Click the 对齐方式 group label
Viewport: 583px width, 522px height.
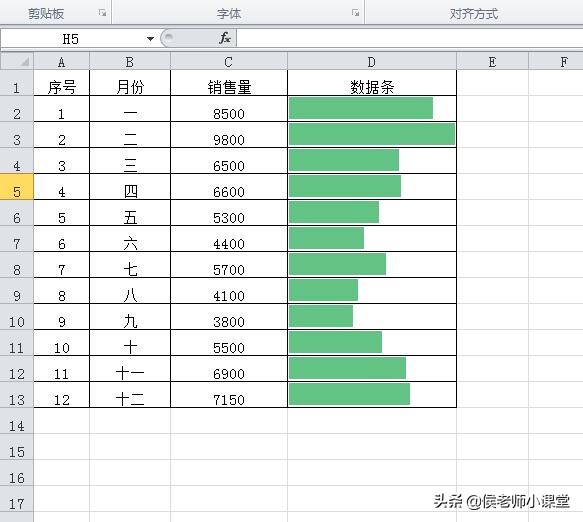(x=474, y=14)
